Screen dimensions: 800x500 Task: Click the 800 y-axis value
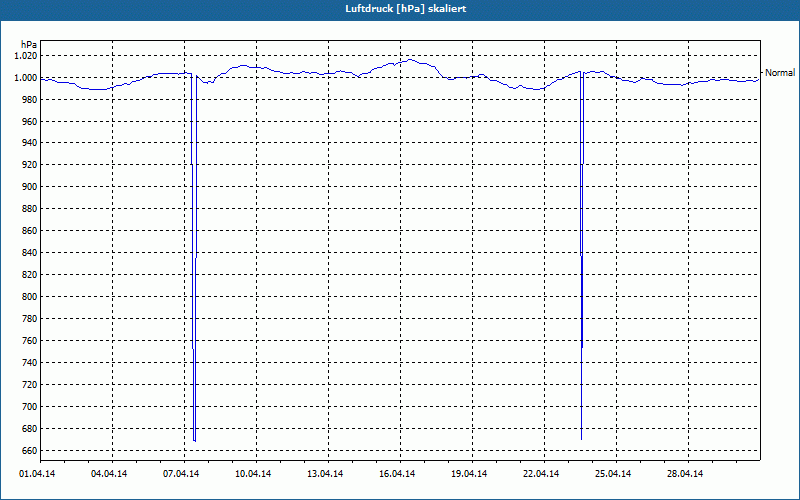(x=30, y=297)
